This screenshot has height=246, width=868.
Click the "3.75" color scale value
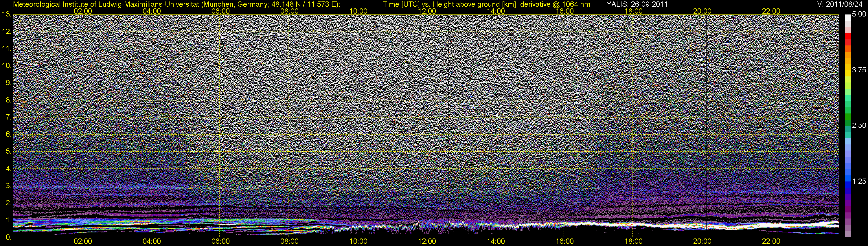859,70
